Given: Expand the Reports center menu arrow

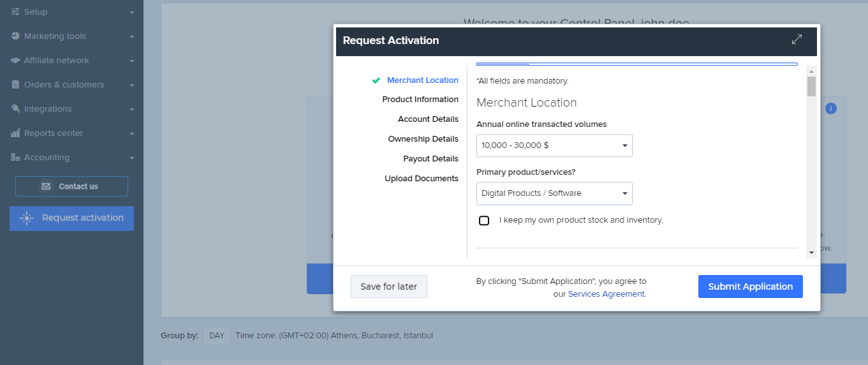Looking at the screenshot, I should pyautogui.click(x=131, y=133).
